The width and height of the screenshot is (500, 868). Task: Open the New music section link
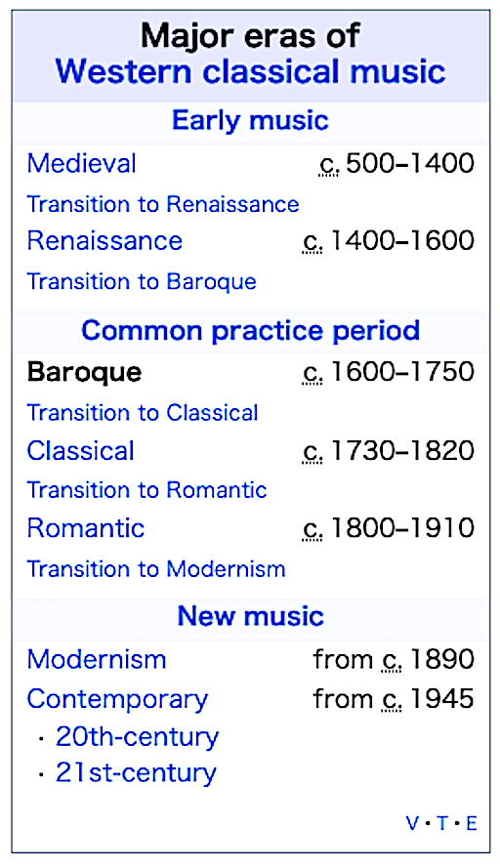250,616
